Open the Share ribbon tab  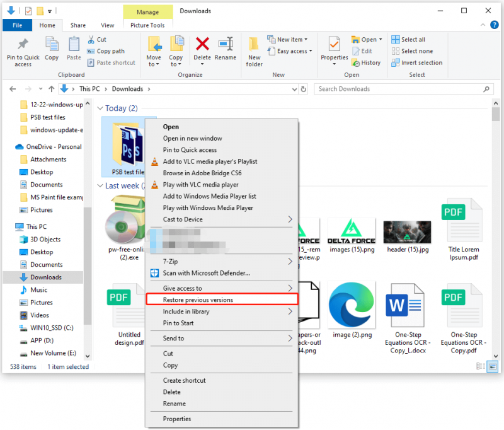pyautogui.click(x=78, y=25)
